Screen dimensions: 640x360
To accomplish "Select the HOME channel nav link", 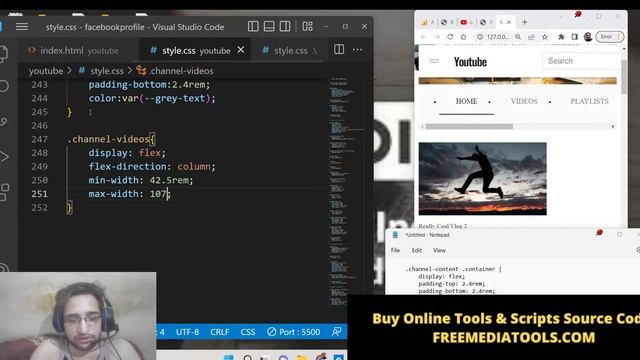I will point(466,101).
